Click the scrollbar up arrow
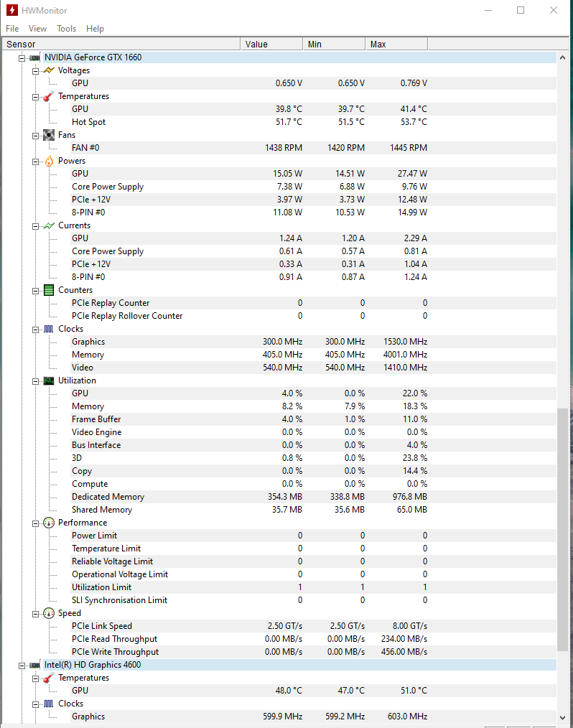 pos(562,57)
